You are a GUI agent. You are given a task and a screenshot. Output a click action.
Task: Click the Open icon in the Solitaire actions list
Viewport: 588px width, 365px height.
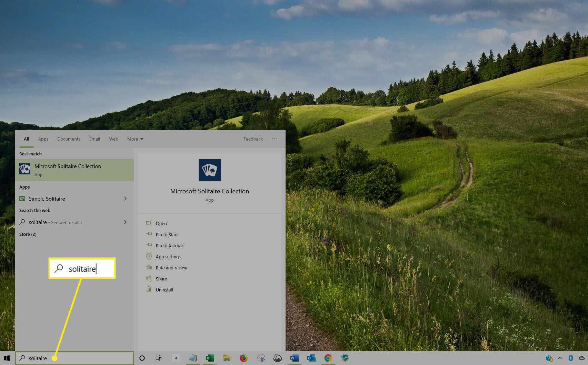[149, 223]
